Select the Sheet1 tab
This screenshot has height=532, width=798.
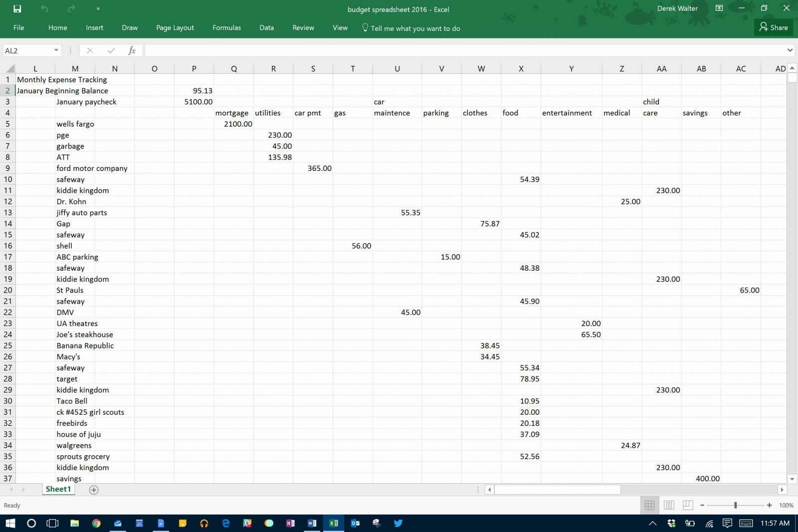tap(58, 489)
